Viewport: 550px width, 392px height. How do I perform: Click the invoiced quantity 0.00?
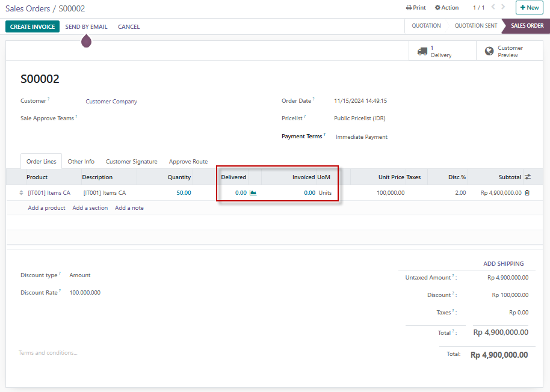pos(309,192)
